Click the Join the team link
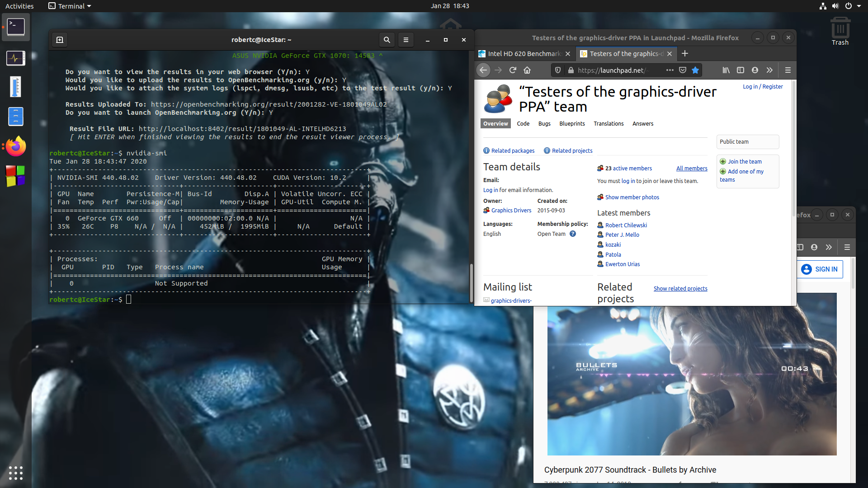Image resolution: width=868 pixels, height=488 pixels. (x=744, y=162)
